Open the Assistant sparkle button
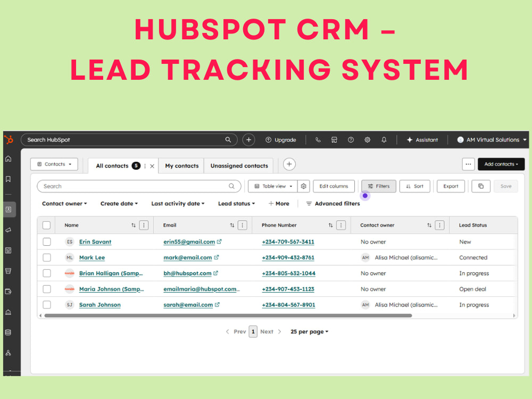 (422, 140)
